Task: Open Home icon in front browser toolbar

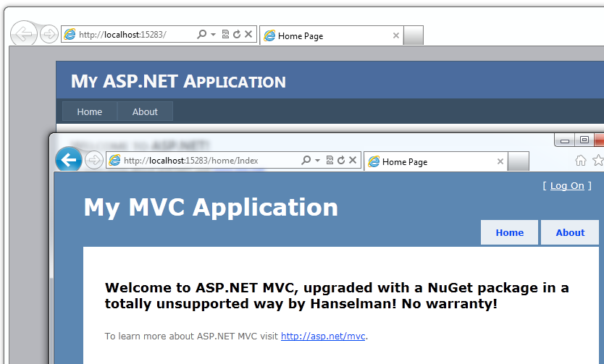Action: (x=581, y=160)
